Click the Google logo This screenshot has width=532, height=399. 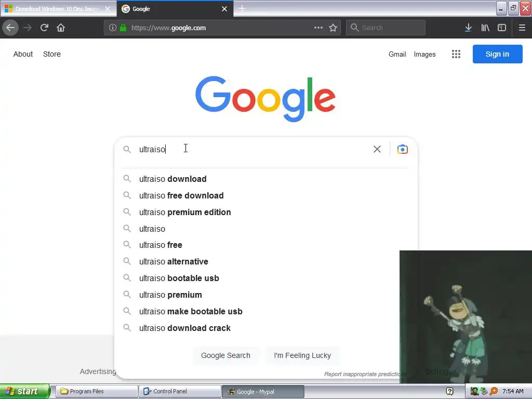click(265, 98)
